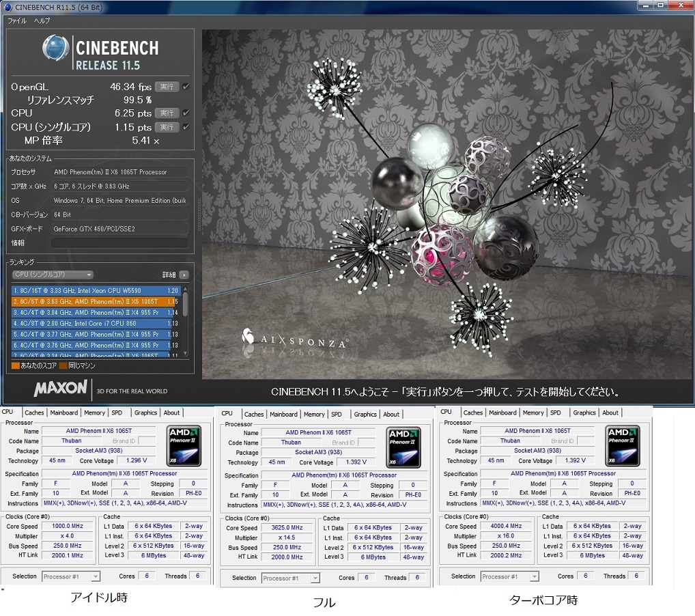Select ranking row 4 Intel Core i7 CPU 860
This screenshot has width=695, height=616.
click(x=94, y=323)
